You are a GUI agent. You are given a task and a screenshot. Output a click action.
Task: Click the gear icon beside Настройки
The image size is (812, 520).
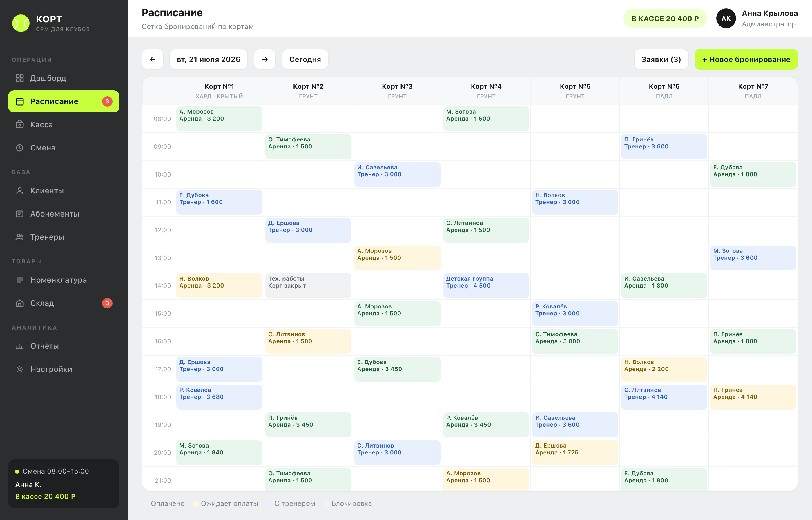[20, 369]
